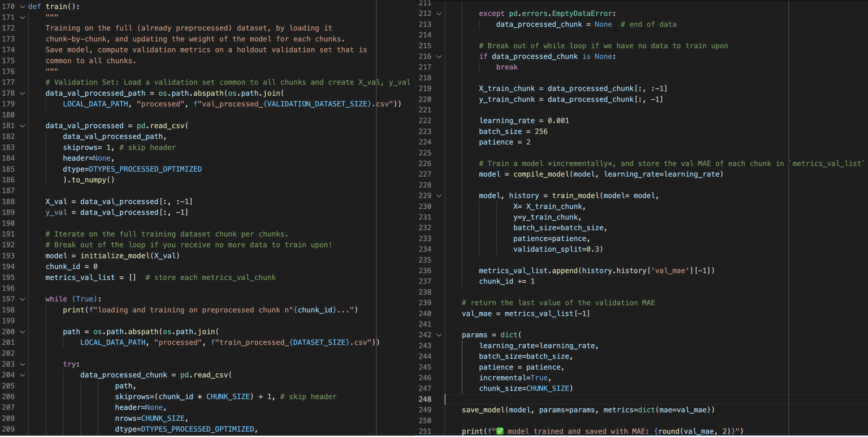
Task: Fold pd.read_csv block at line 181
Action: (22, 126)
